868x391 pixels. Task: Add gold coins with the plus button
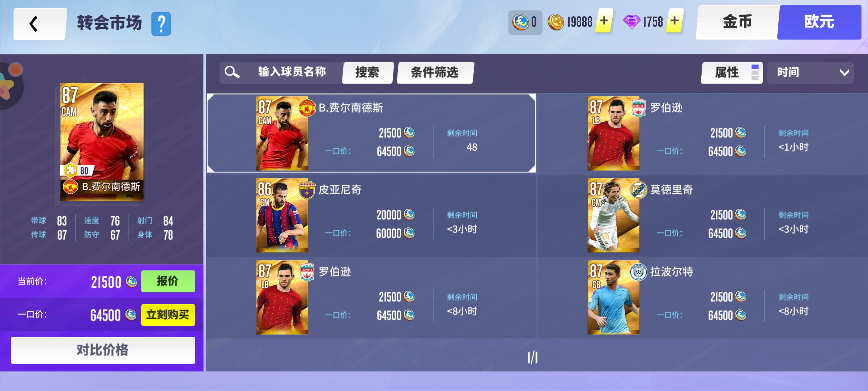point(604,21)
